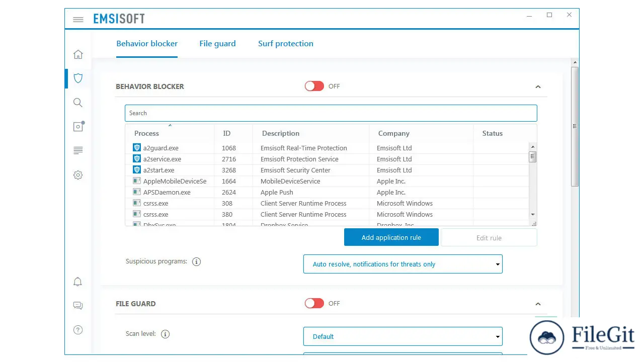The height and width of the screenshot is (362, 644).
Task: Click the icon of csrss.exe with ID 380
Action: click(x=136, y=214)
